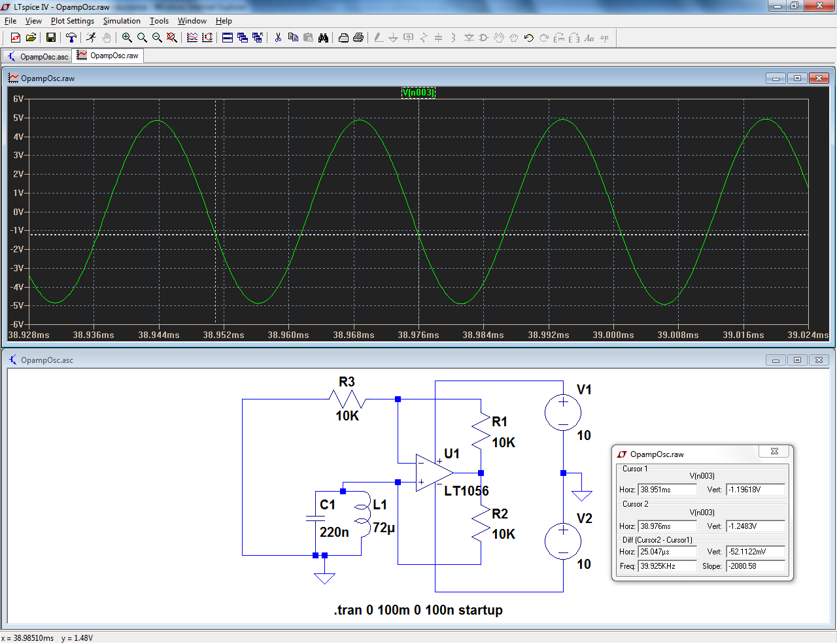Switch to the OpampOsc.asc tab
This screenshot has height=644, width=837.
(x=38, y=57)
